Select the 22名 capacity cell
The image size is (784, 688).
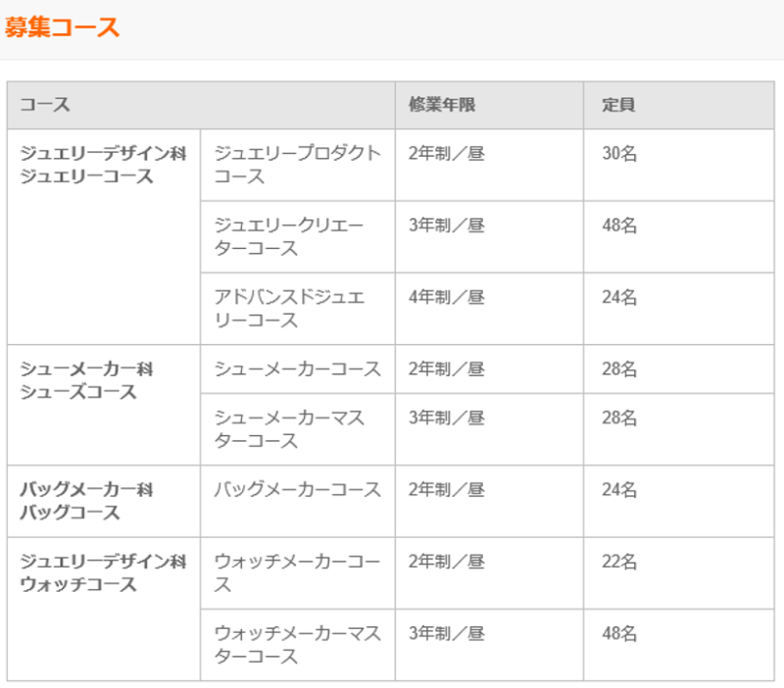(x=679, y=573)
